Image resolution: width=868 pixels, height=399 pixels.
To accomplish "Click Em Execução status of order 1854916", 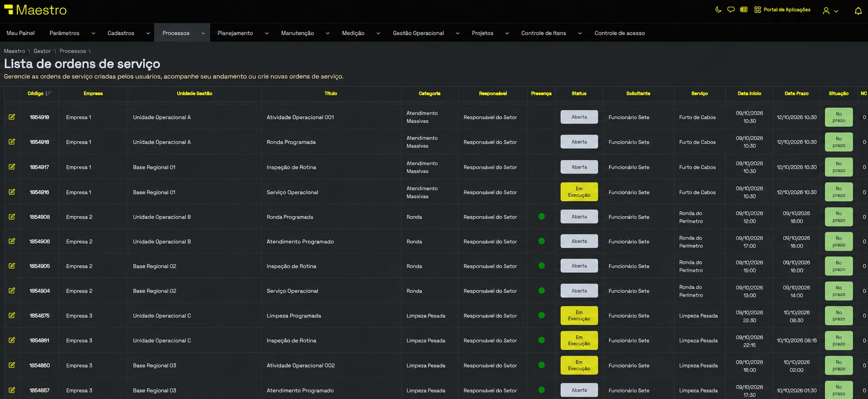I will click(579, 192).
